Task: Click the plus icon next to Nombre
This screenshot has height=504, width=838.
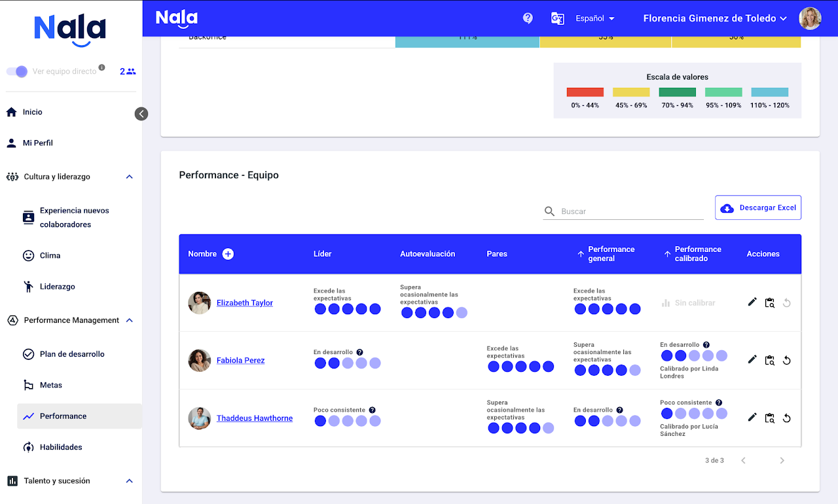Action: coord(228,254)
